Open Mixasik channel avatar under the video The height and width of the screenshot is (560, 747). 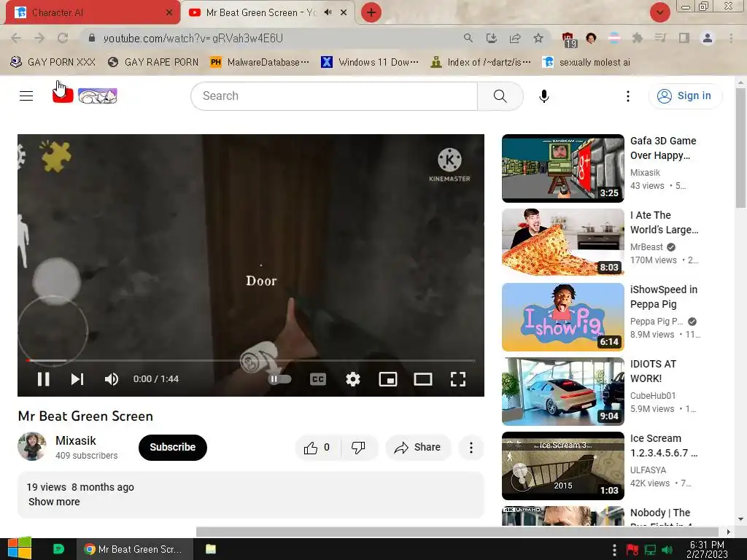[32, 447]
